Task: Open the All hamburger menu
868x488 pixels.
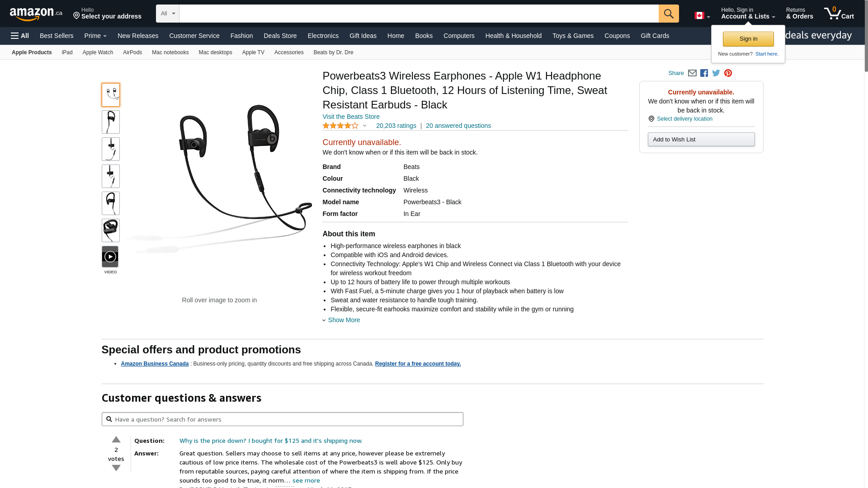Action: coord(20,36)
